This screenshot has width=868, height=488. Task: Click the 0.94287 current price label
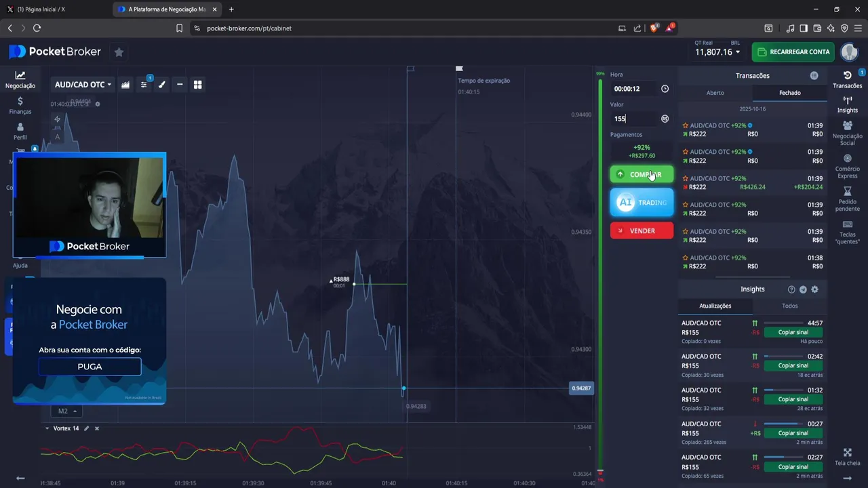[x=581, y=388]
